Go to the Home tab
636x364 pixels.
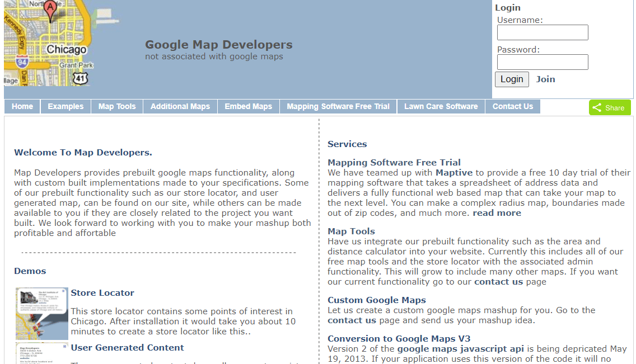(22, 106)
